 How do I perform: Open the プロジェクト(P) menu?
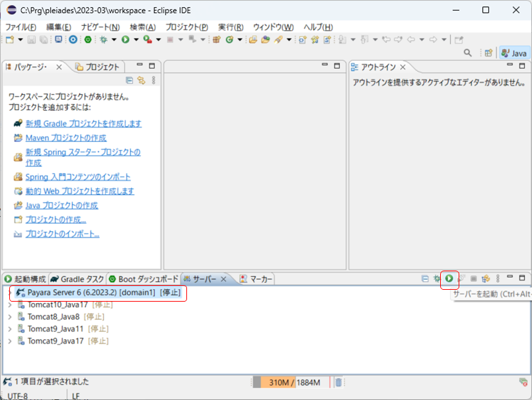coord(186,27)
